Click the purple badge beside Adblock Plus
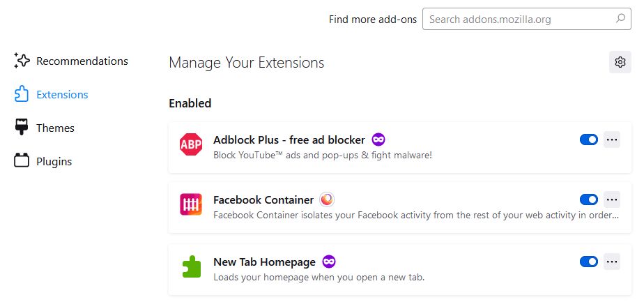The width and height of the screenshot is (644, 302). coord(378,139)
